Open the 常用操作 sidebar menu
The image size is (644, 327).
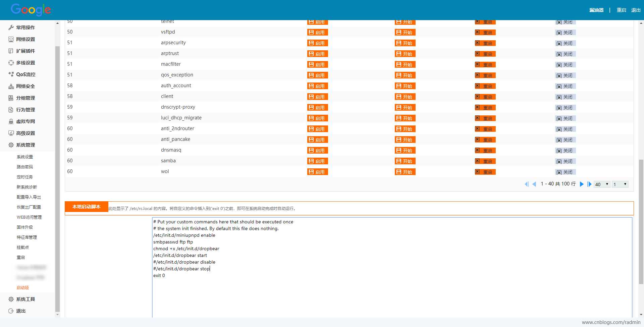(x=25, y=28)
